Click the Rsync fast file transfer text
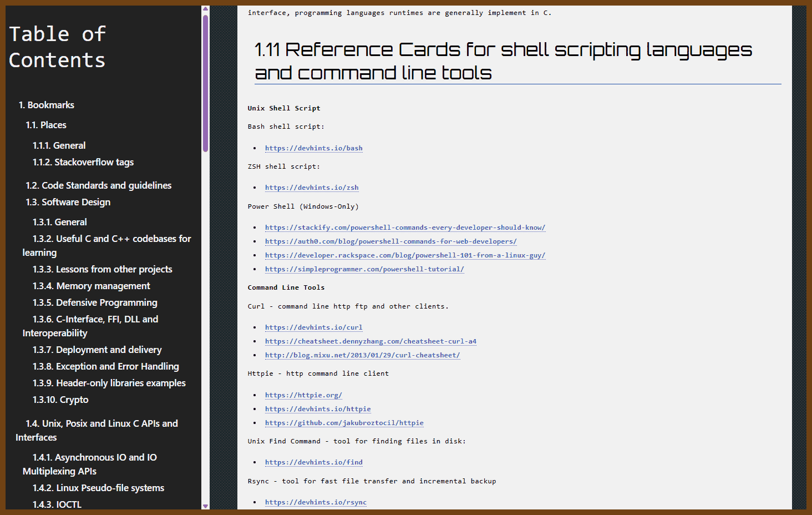Viewport: 812px width, 515px height. pyautogui.click(x=372, y=481)
